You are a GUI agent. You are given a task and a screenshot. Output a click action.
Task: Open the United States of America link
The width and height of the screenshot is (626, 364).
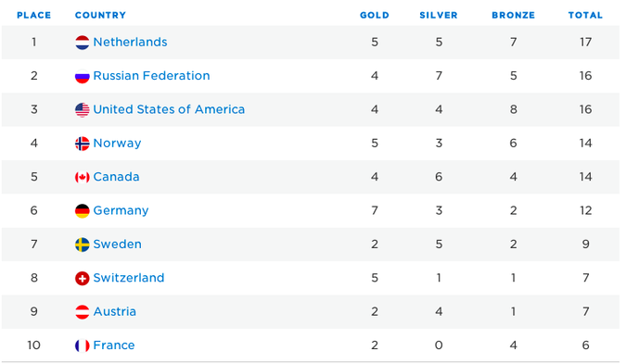[x=169, y=109]
